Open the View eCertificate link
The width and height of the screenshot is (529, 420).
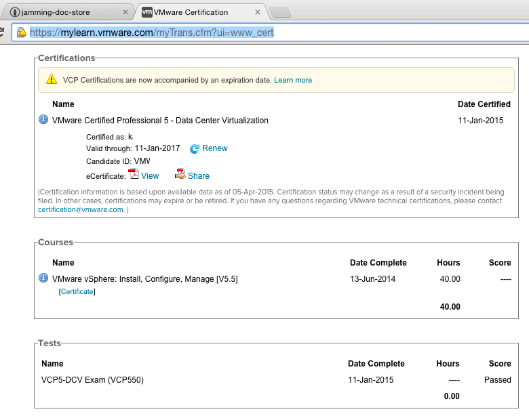pos(150,176)
